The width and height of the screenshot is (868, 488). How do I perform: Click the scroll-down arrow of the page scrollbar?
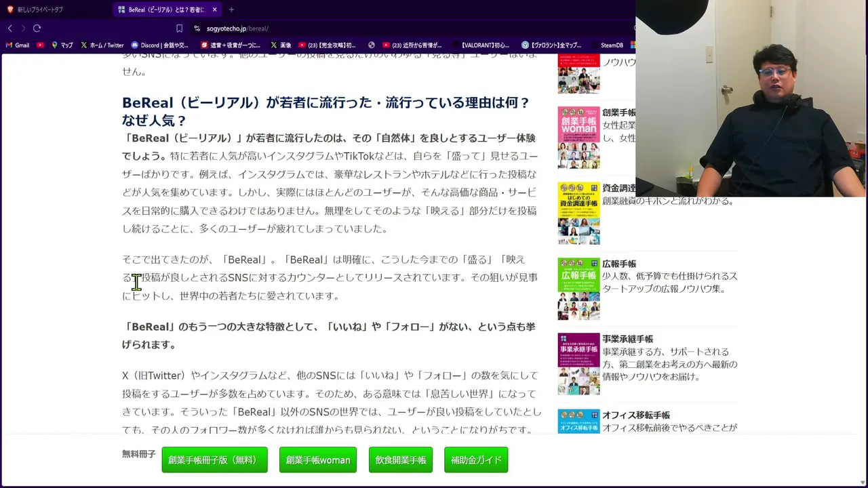pos(863,483)
